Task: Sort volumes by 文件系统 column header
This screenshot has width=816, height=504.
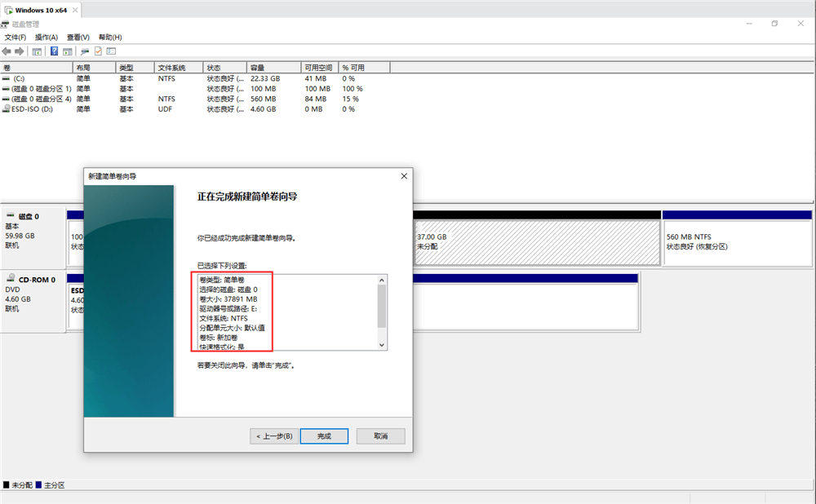Action: 172,68
